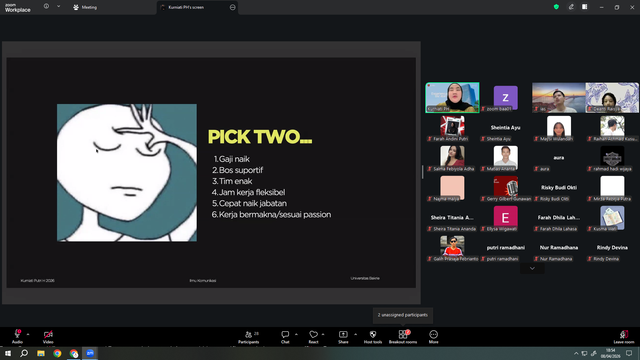Select rahmad hadi wijaya's tile
The width and height of the screenshot is (640, 360).
pos(612,158)
